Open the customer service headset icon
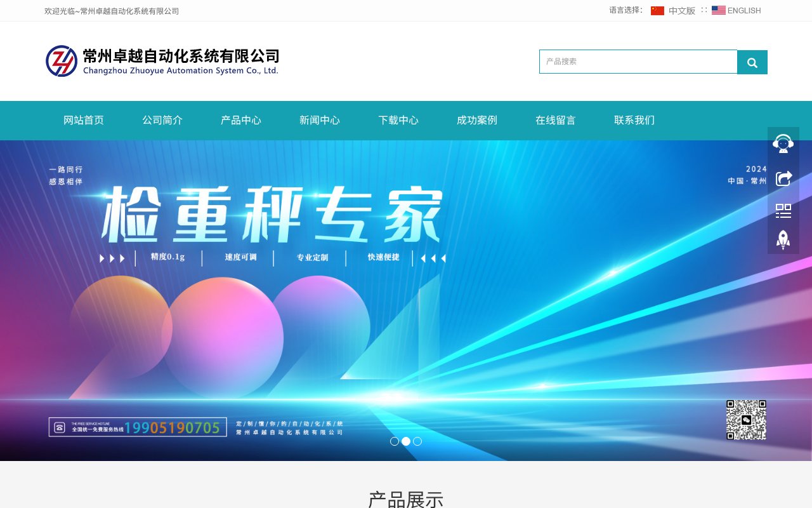The height and width of the screenshot is (508, 812). 783,143
